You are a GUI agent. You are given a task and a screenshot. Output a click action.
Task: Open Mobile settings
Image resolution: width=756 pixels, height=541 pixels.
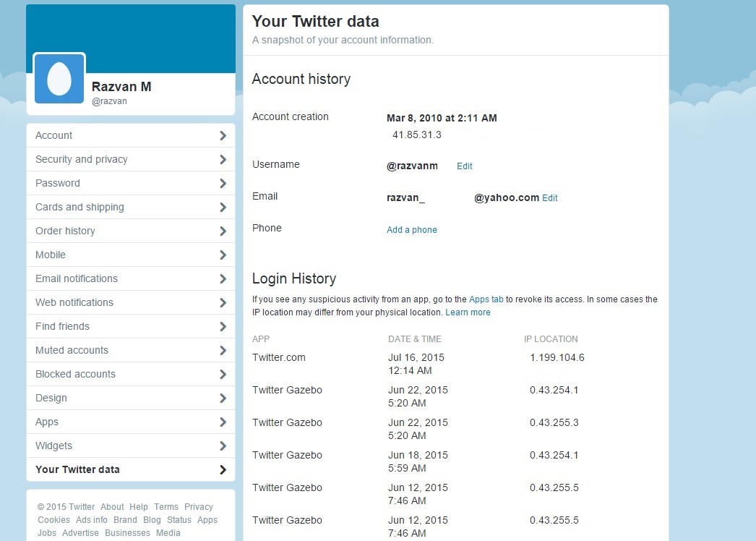pyautogui.click(x=50, y=255)
